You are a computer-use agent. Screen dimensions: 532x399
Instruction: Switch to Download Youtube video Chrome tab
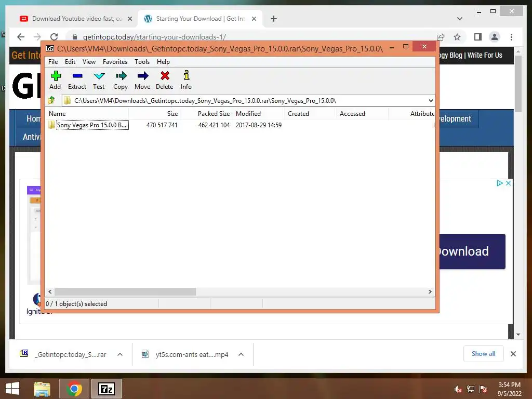tap(76, 19)
